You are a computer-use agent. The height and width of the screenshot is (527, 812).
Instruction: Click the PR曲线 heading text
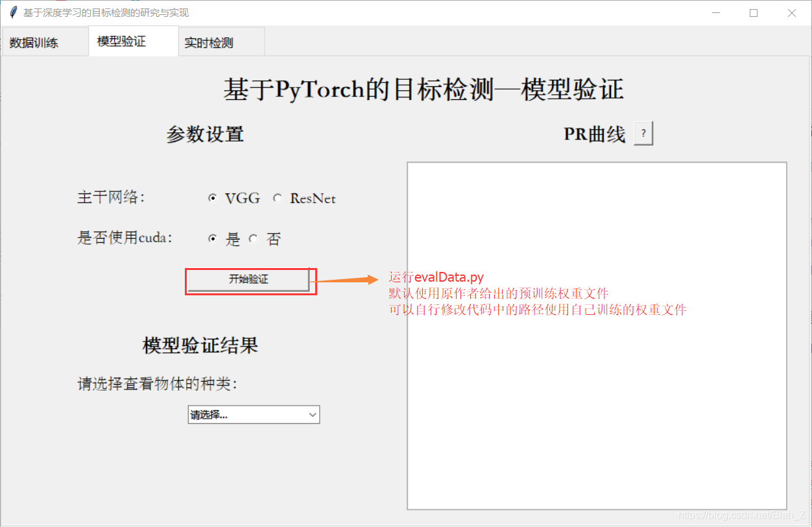tap(595, 134)
